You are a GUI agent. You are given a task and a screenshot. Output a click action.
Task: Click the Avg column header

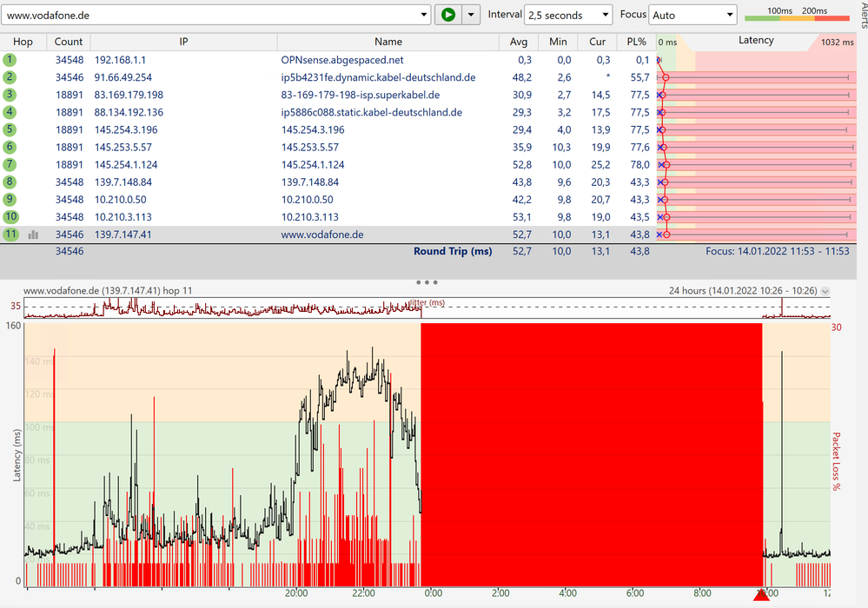[519, 42]
